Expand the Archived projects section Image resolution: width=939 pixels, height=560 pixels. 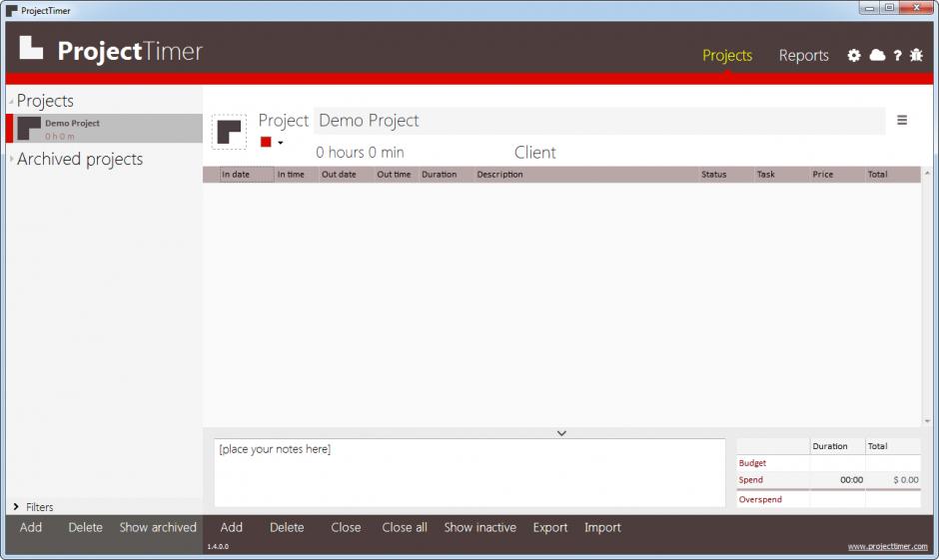pyautogui.click(x=11, y=159)
